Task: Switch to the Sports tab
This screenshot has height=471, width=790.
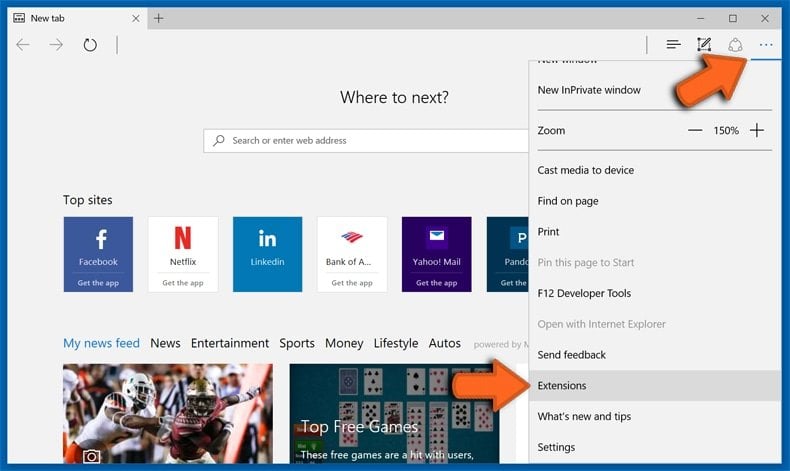Action: [297, 343]
